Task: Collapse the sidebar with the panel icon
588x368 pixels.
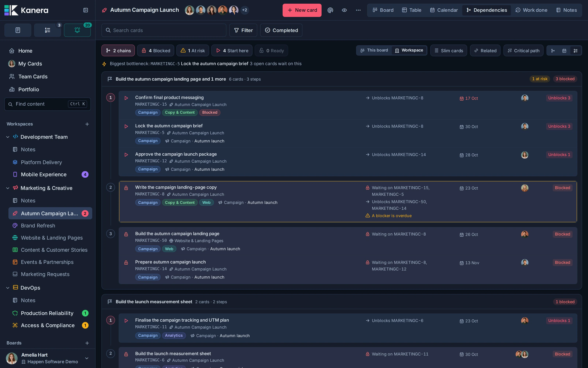Action: [x=85, y=10]
